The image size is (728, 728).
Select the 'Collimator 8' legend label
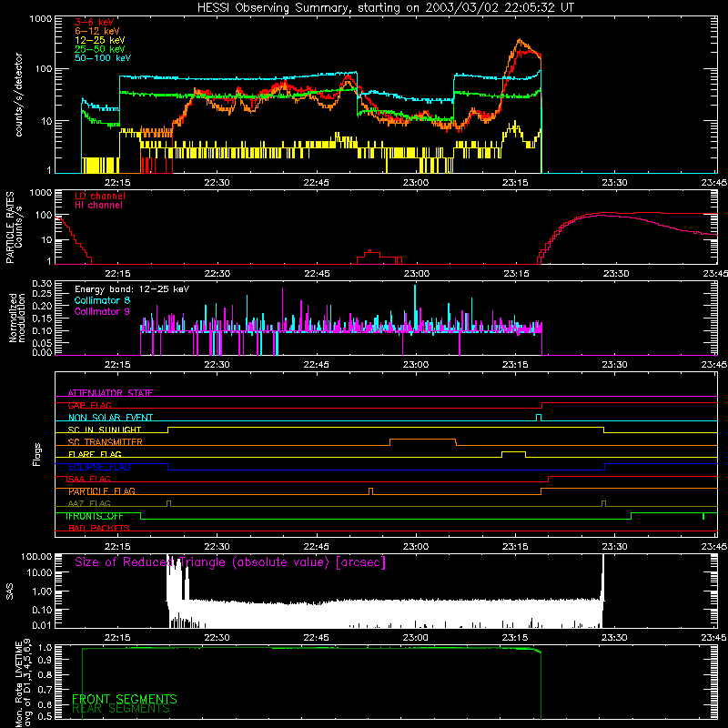(x=102, y=300)
